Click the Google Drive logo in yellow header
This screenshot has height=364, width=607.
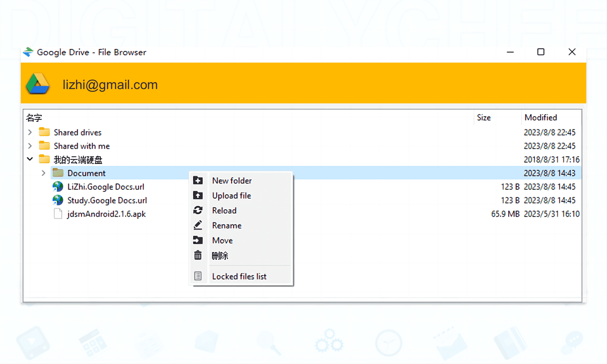[x=37, y=83]
